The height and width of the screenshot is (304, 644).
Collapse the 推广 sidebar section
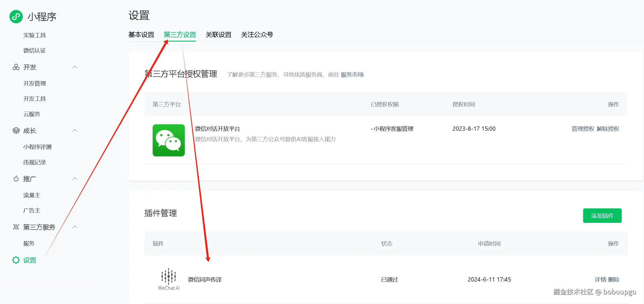pyautogui.click(x=75, y=179)
